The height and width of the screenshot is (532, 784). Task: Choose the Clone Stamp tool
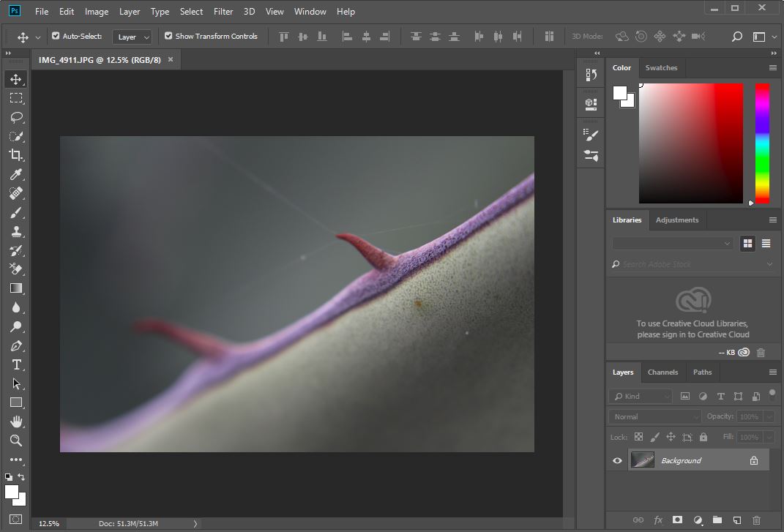coord(16,231)
